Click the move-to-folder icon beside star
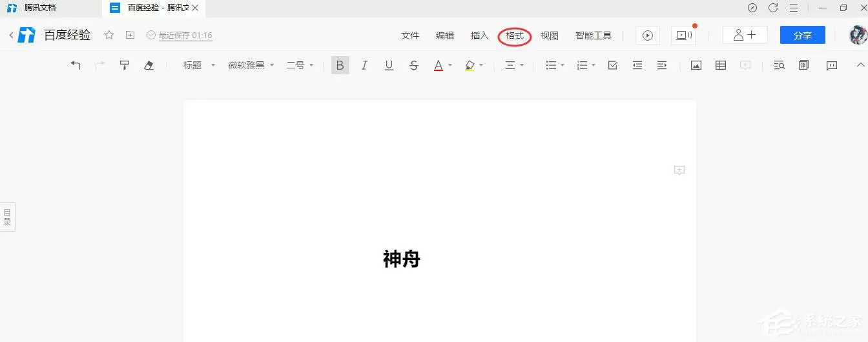The height and width of the screenshot is (342, 868). tap(130, 35)
